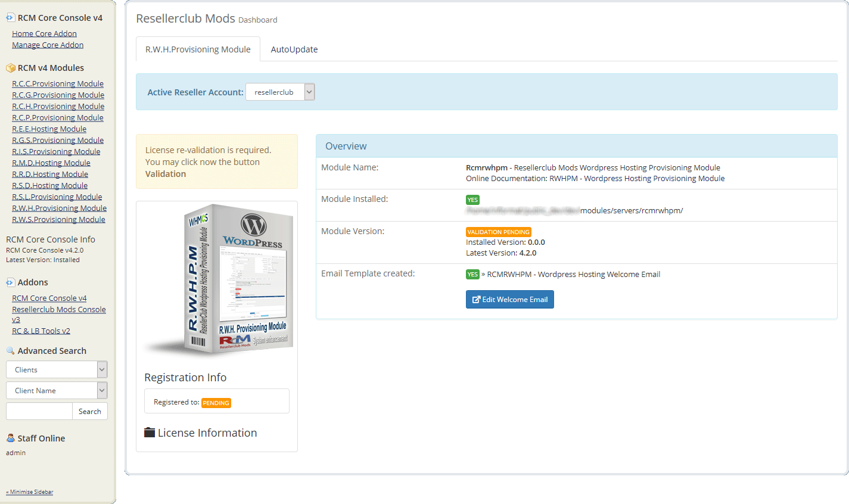Viewport: 849px width, 504px height.
Task: Open R.W.S.Provisioning Module link
Action: click(58, 219)
